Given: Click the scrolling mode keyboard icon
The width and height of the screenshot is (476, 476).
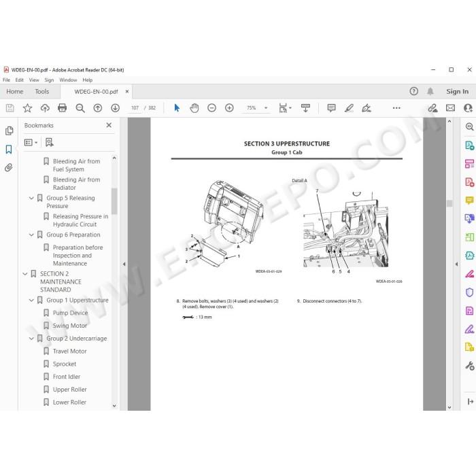Looking at the screenshot, I should [x=305, y=107].
